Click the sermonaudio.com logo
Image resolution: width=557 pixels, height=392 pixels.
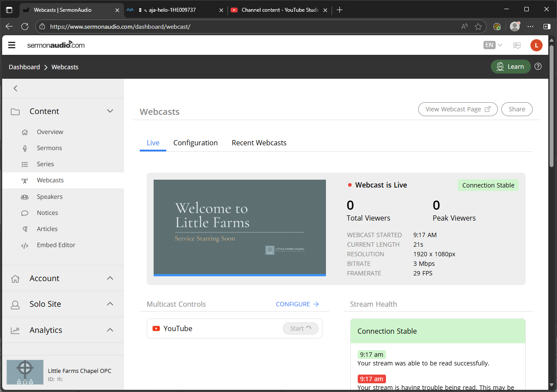(56, 45)
